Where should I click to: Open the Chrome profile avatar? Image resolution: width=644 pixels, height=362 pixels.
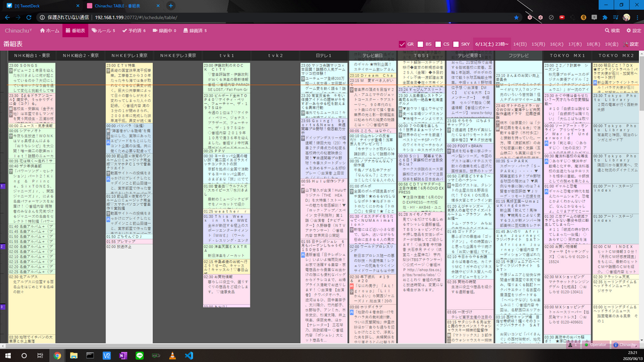[626, 18]
